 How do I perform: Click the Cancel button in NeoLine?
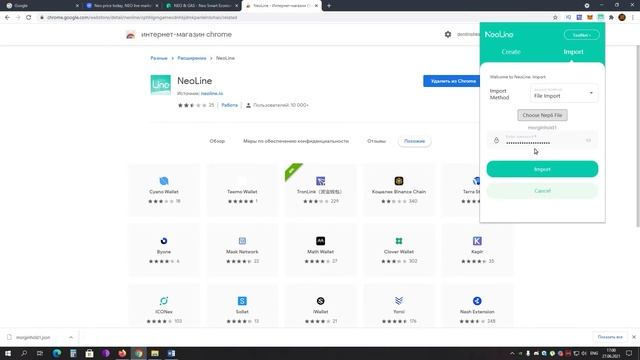click(x=542, y=191)
